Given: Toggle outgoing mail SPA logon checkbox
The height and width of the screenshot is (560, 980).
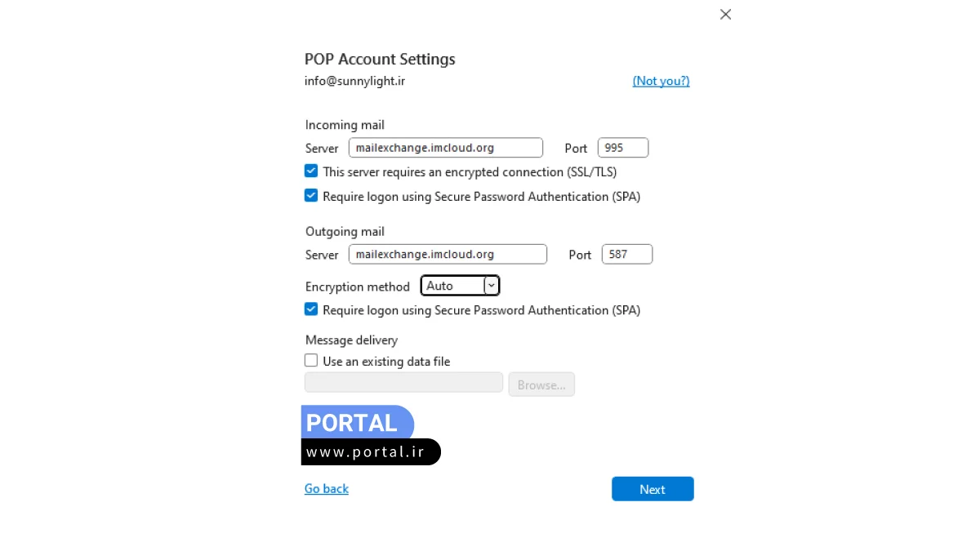Looking at the screenshot, I should tap(311, 309).
